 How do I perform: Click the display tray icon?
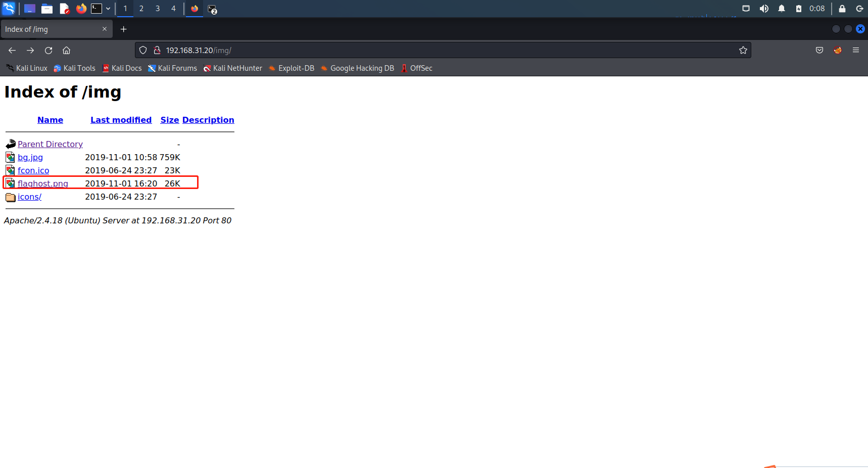(x=746, y=9)
